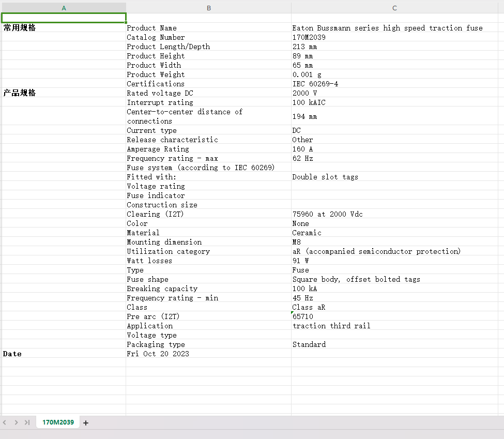Click the Square body, offset bolted tags value
Viewport: 504px width, 439px height.
(x=394, y=279)
